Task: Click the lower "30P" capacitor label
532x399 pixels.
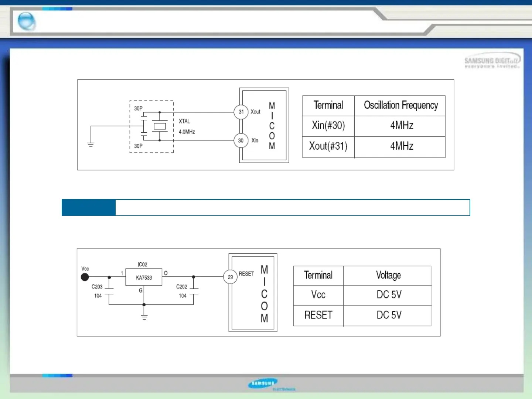Action: coord(138,146)
